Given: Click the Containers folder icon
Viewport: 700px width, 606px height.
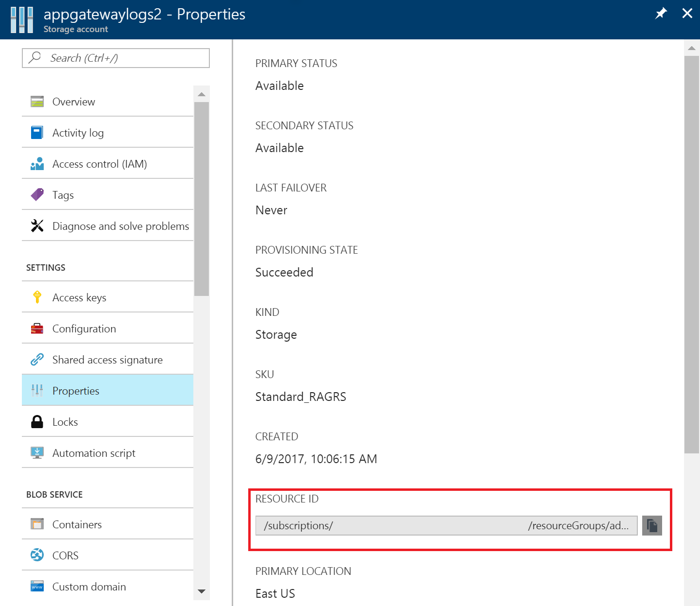Looking at the screenshot, I should pos(37,524).
